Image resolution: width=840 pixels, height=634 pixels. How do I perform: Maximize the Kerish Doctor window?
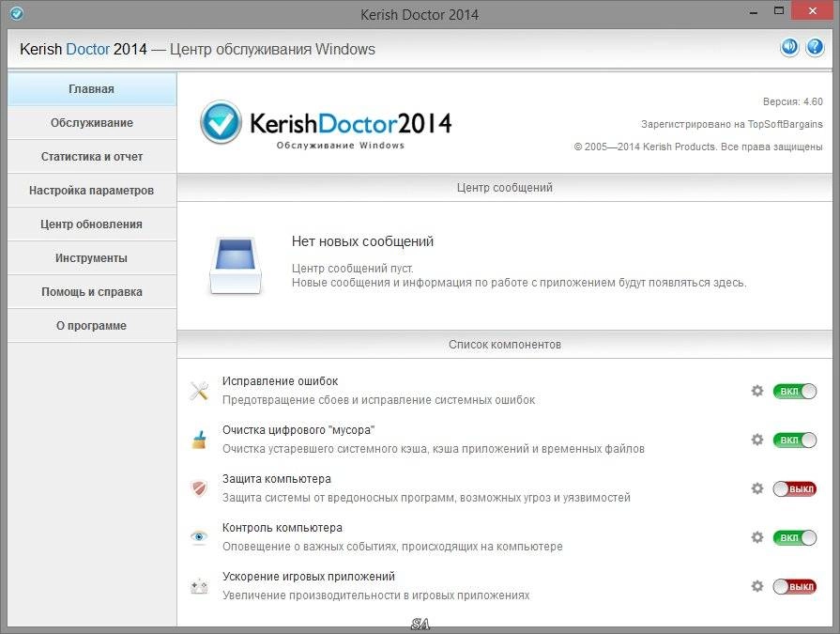coord(779,12)
